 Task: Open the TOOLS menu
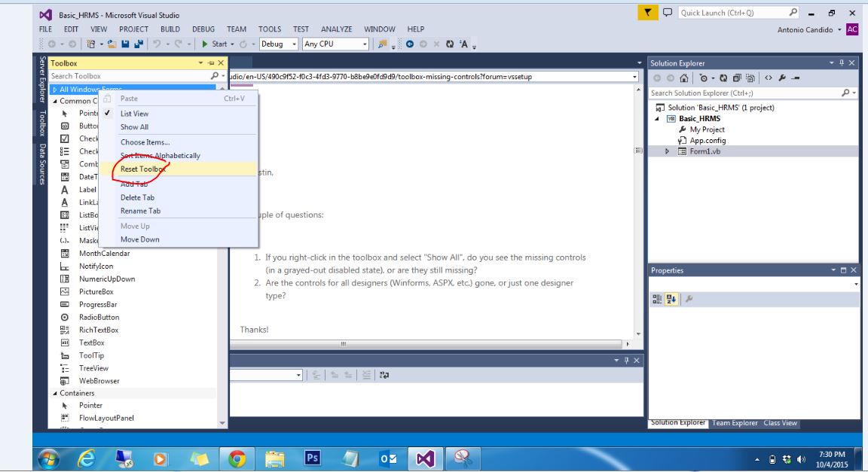click(x=270, y=29)
